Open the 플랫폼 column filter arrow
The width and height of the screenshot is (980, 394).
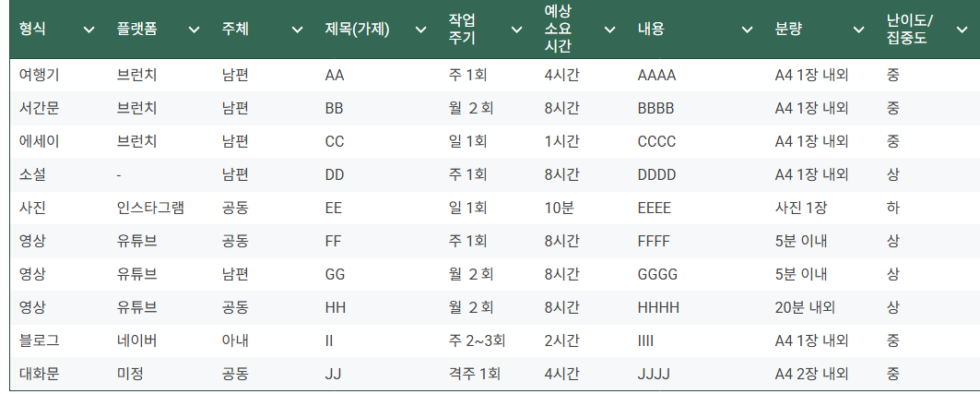(x=195, y=30)
